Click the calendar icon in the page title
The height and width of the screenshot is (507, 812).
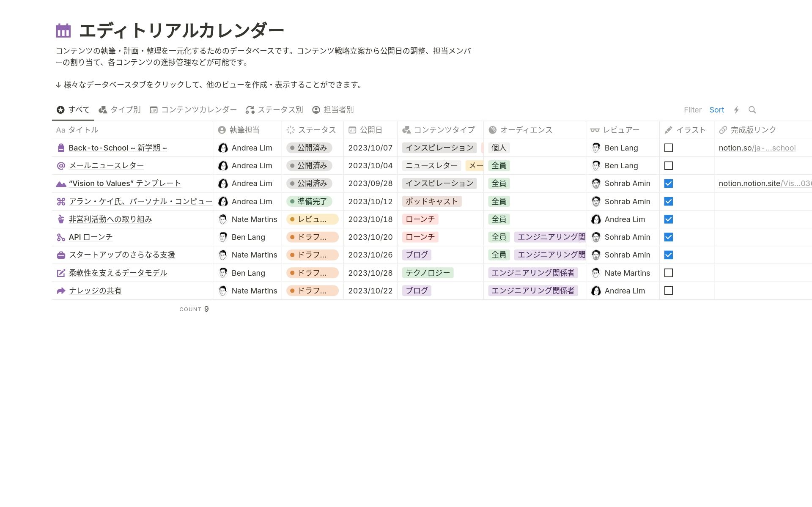point(63,30)
